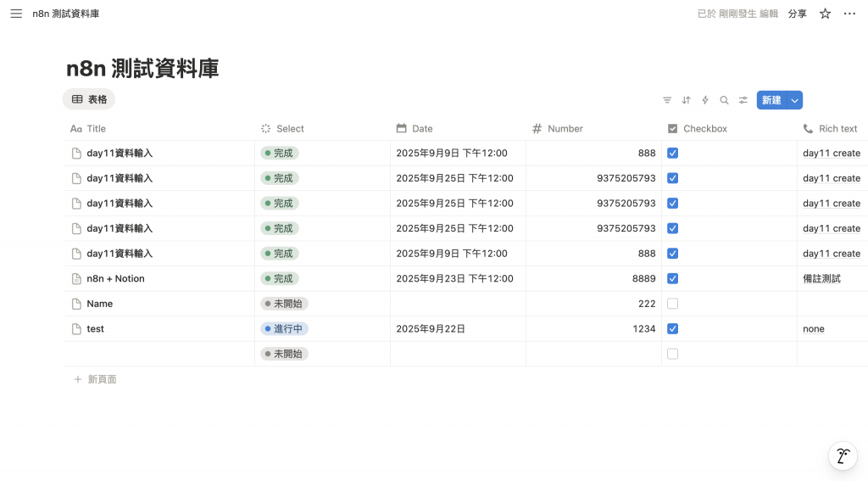
Task: Open the 已於 剛剛發生 編輯 history link
Action: coord(737,14)
